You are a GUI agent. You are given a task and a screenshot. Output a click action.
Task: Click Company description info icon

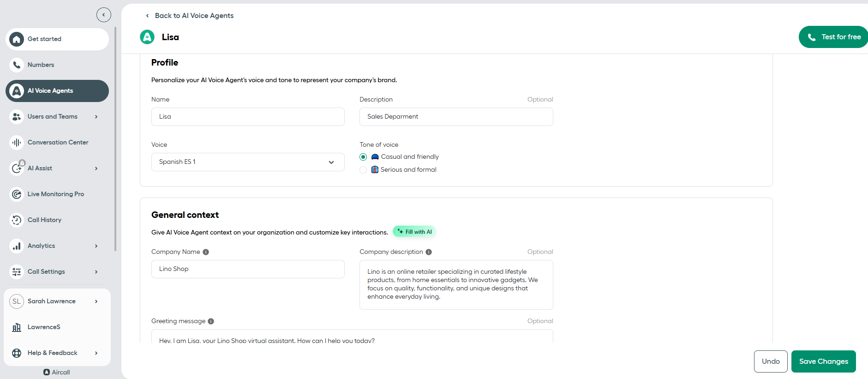(429, 252)
